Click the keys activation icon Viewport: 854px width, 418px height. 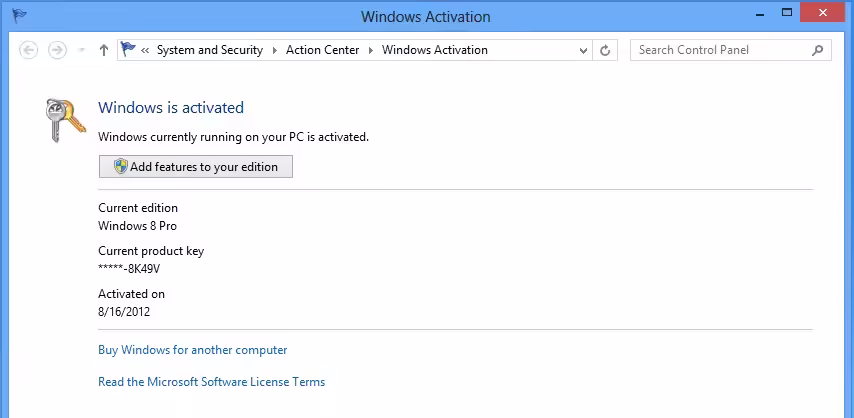click(x=65, y=120)
